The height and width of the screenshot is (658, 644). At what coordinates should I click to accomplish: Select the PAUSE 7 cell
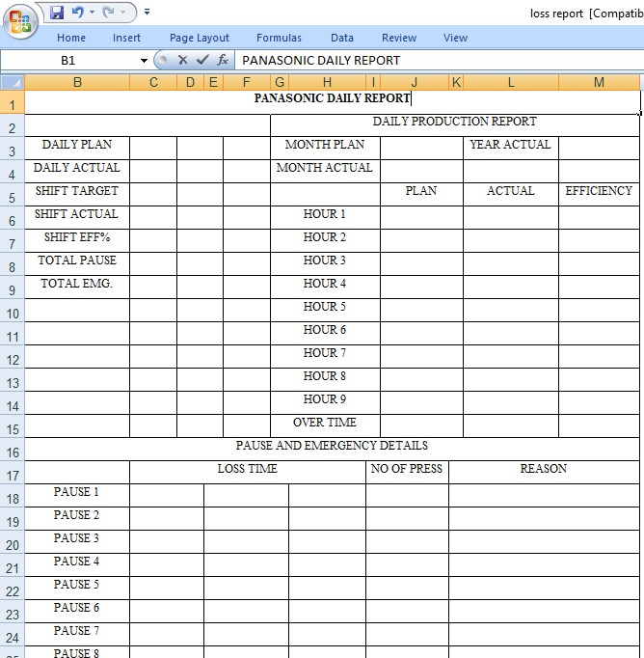click(77, 634)
